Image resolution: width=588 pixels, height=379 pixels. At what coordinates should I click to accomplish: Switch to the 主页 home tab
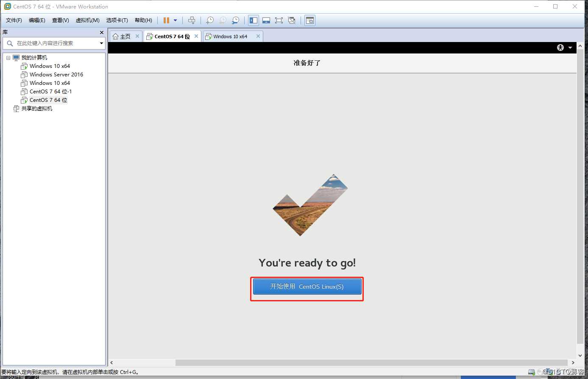(125, 36)
